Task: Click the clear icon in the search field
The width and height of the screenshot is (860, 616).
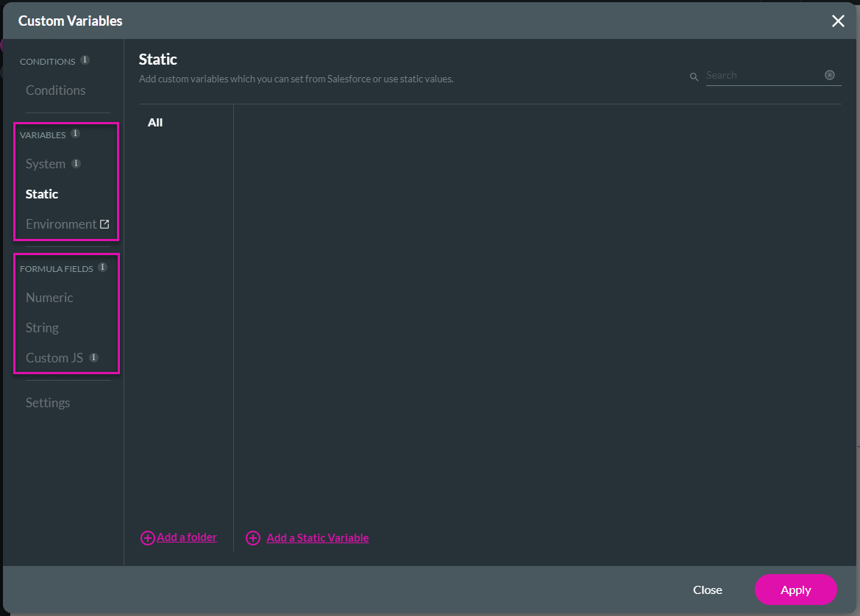Action: click(830, 74)
